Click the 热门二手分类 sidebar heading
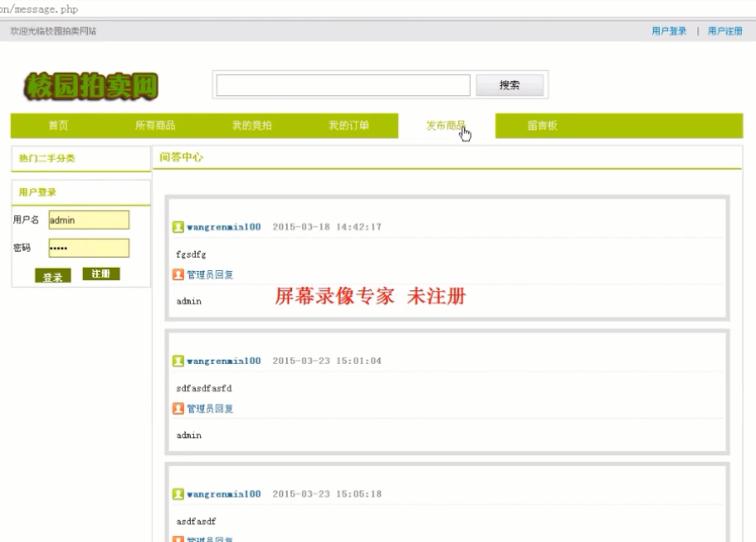 coord(47,158)
